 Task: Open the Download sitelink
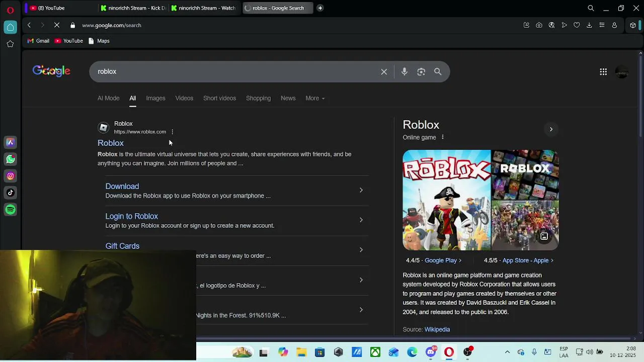(x=122, y=187)
